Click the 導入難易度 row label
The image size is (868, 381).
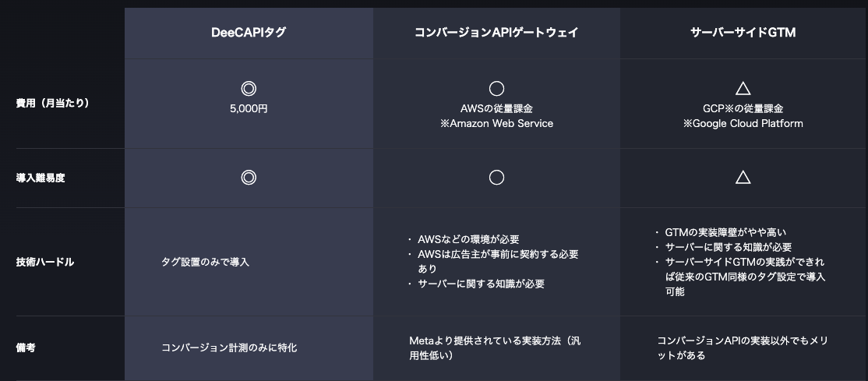point(41,178)
